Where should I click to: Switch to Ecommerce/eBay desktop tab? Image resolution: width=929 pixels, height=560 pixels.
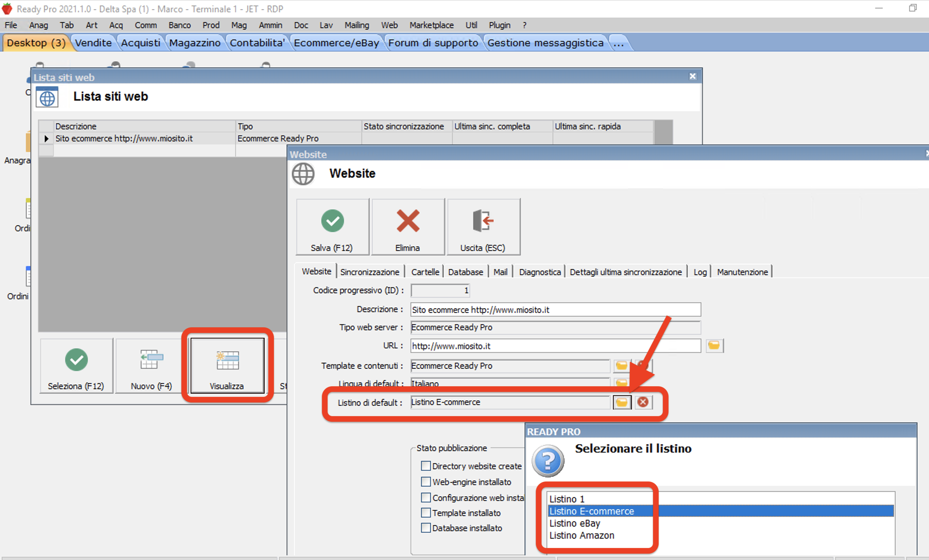(336, 43)
